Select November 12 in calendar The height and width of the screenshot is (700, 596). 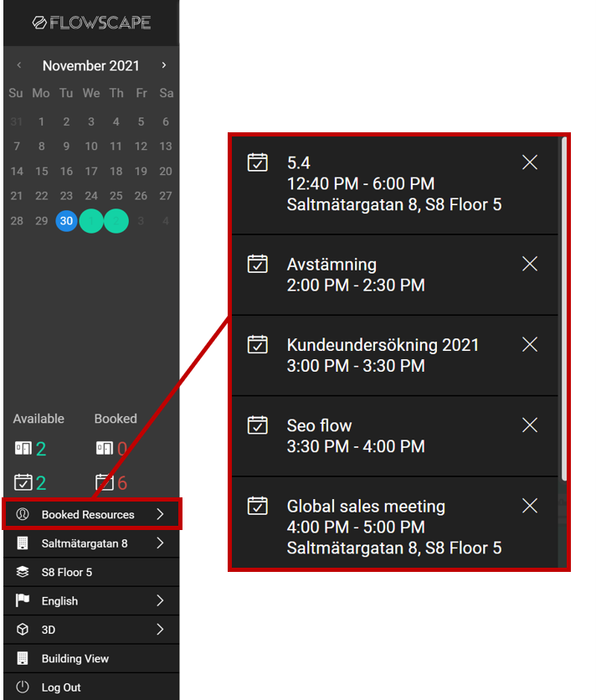141,146
